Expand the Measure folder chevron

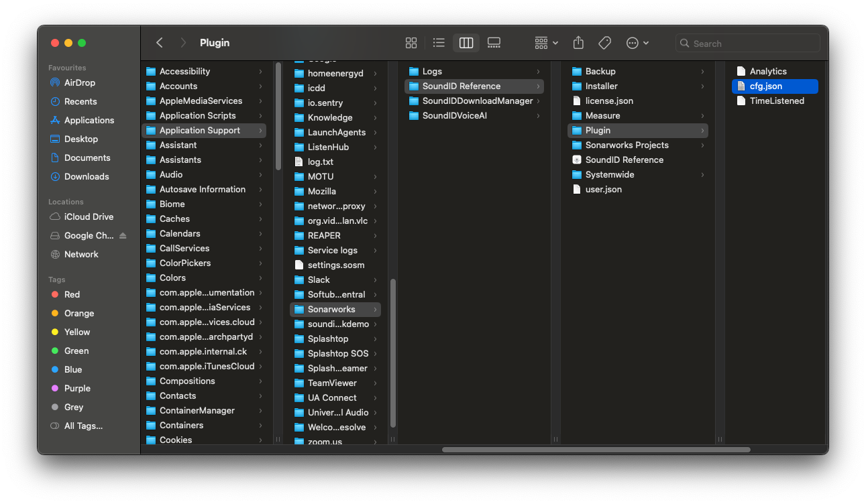pos(702,116)
